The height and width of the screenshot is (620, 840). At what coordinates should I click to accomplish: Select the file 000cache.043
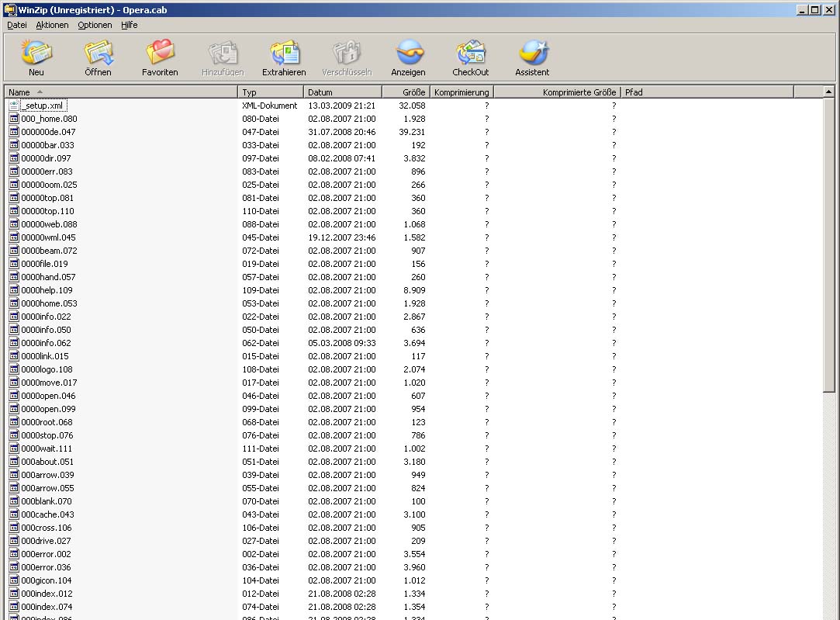click(47, 514)
